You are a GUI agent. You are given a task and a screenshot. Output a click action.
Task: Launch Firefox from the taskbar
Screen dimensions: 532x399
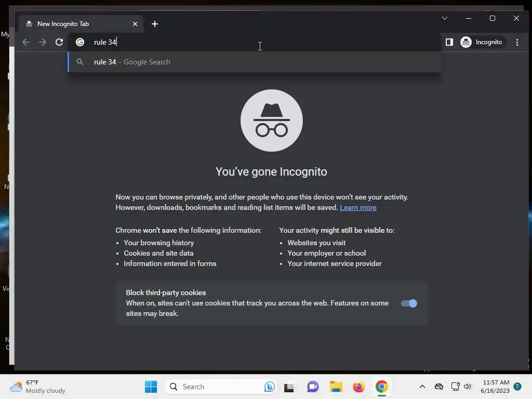tap(358, 387)
